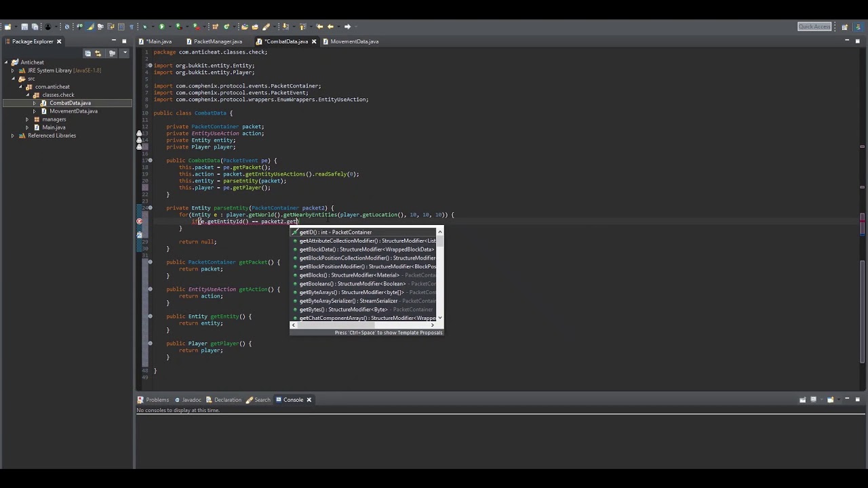This screenshot has width=868, height=488.
Task: Click the Open Perspective icon
Action: [845, 26]
